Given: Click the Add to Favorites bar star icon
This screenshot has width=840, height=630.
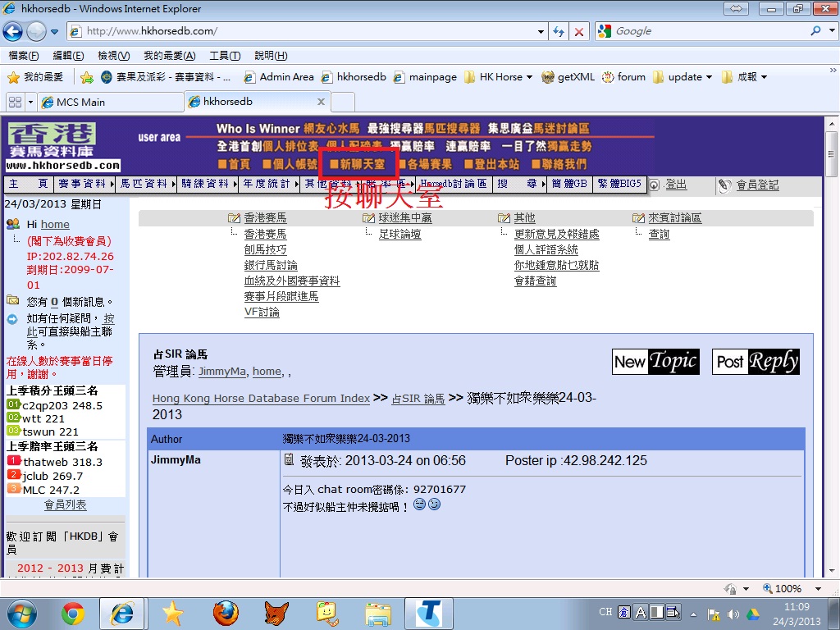Looking at the screenshot, I should [87, 77].
